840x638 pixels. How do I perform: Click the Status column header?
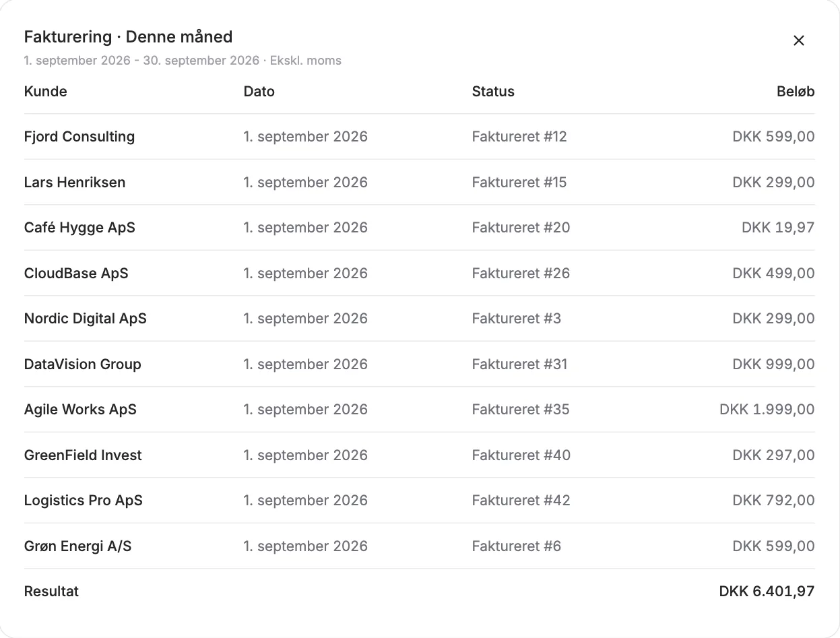tap(493, 92)
